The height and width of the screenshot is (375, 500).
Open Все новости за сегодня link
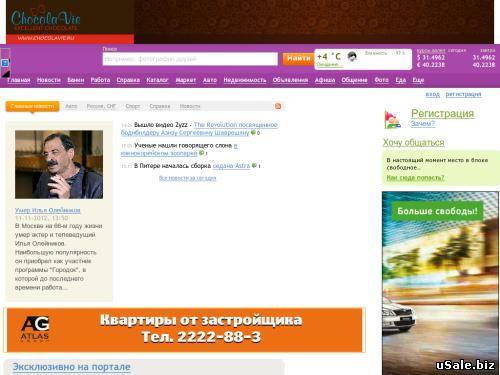click(x=187, y=178)
